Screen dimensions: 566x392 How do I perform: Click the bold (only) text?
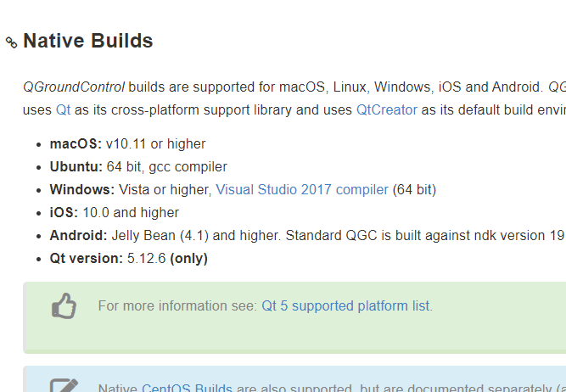[189, 258]
